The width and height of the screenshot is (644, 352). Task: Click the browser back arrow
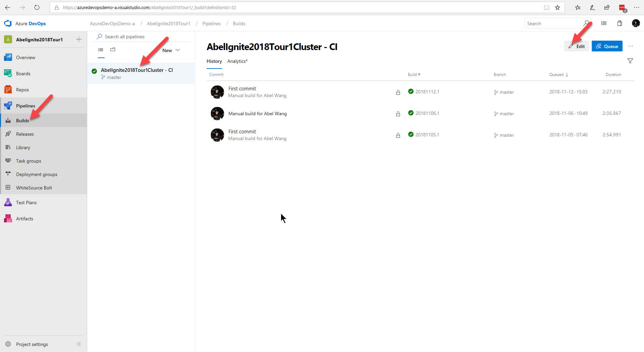(x=8, y=7)
